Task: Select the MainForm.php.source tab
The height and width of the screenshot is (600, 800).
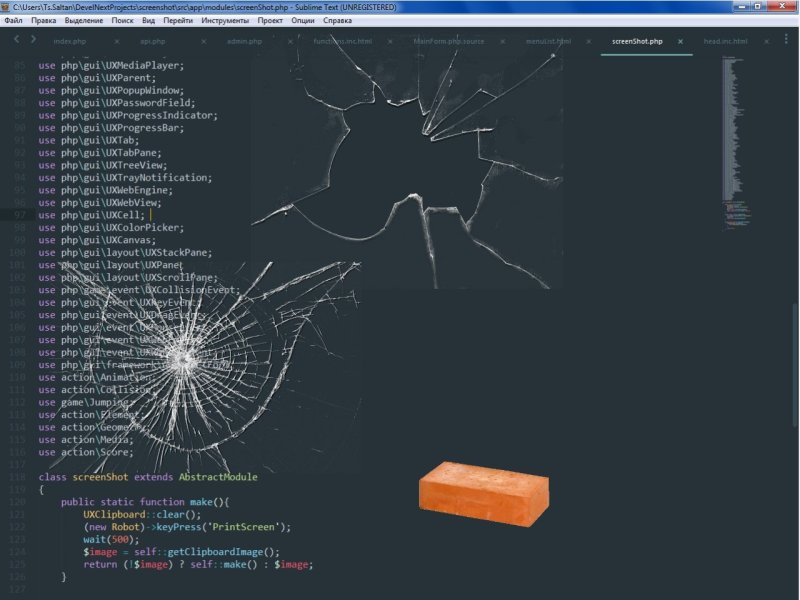Action: (449, 42)
